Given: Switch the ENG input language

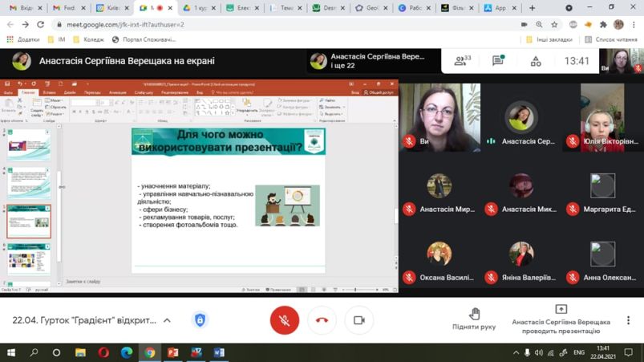Looking at the screenshot, I should [579, 352].
